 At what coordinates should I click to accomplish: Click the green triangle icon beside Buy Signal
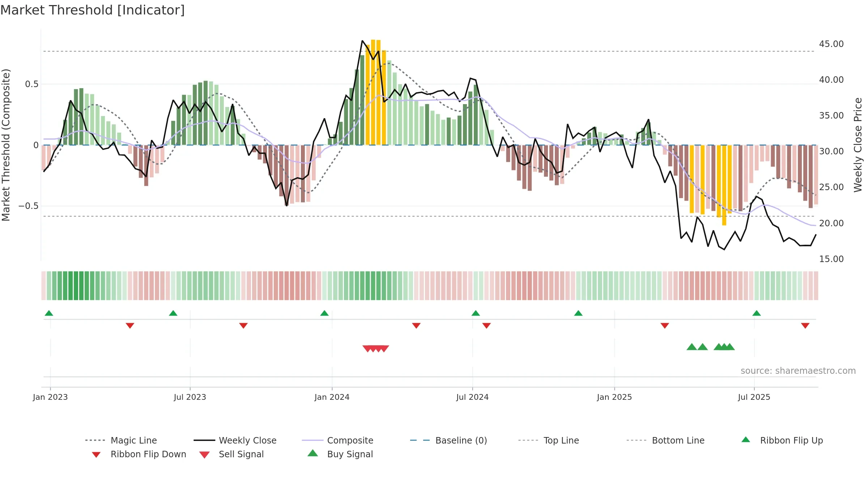313,453
